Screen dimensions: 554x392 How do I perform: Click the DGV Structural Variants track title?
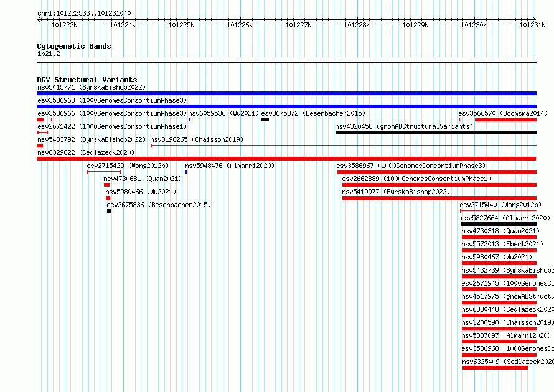(87, 80)
